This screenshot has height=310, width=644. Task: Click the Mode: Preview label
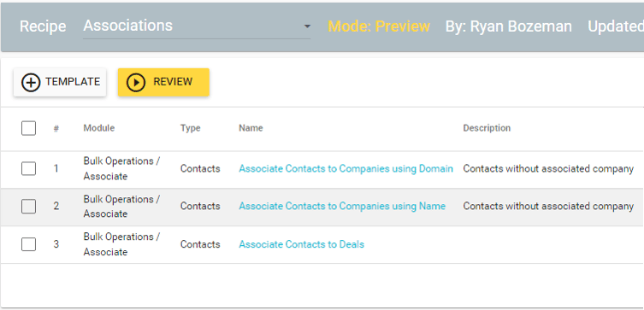point(379,26)
